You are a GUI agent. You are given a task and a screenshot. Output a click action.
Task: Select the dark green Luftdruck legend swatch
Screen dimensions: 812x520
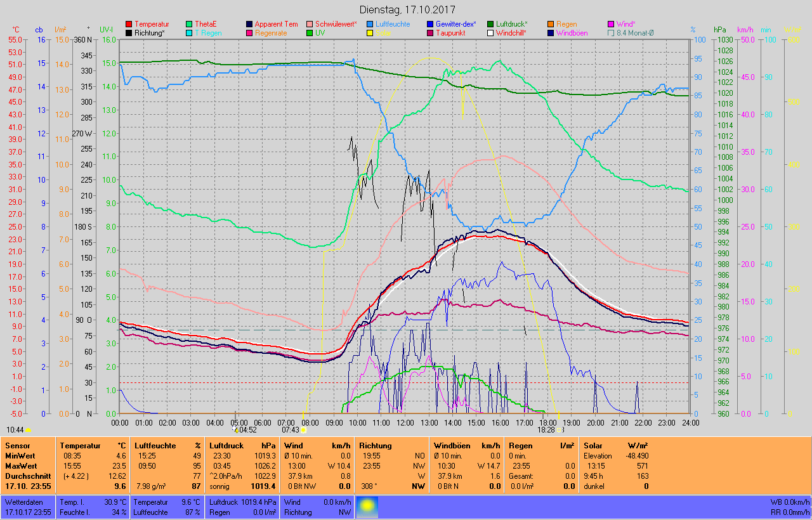(491, 24)
